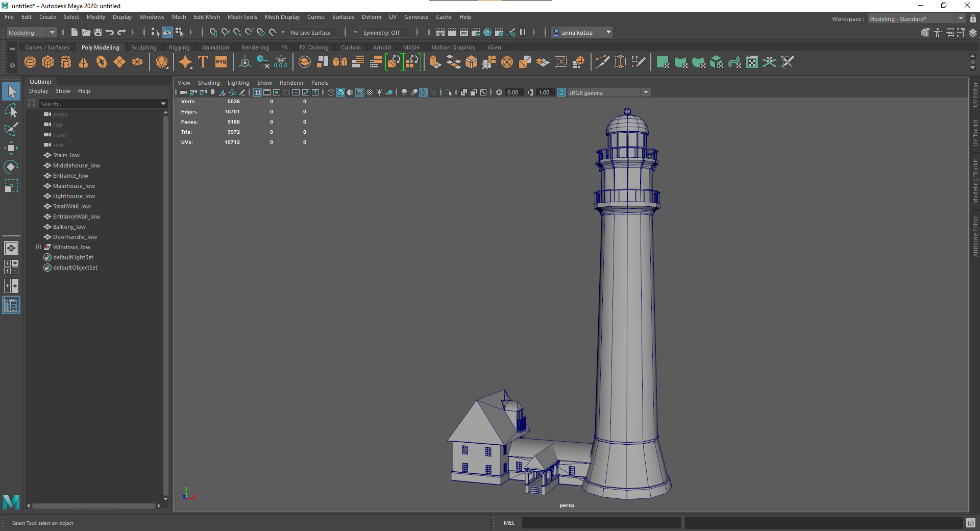Click the Symmetry: Off button
980x531 pixels.
click(x=385, y=32)
